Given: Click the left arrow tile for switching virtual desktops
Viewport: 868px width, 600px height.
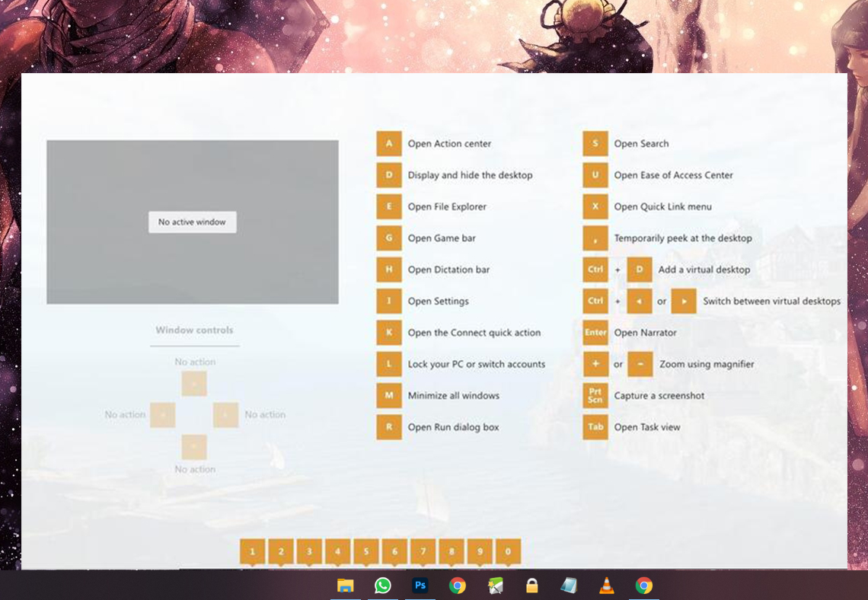Looking at the screenshot, I should (640, 301).
